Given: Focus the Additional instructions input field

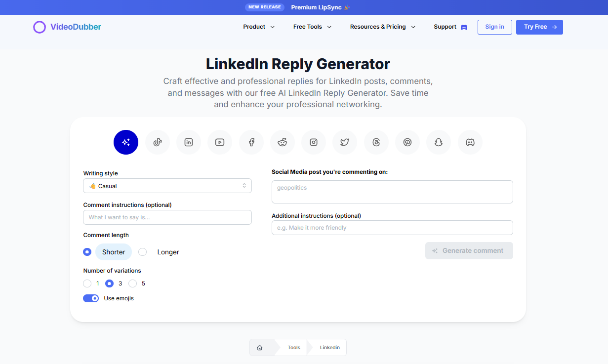Looking at the screenshot, I should 392,228.
